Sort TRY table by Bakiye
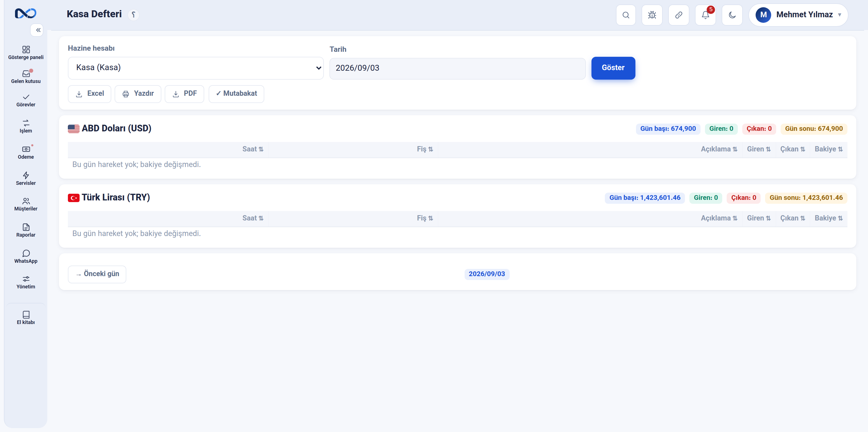The image size is (868, 432). pyautogui.click(x=828, y=218)
